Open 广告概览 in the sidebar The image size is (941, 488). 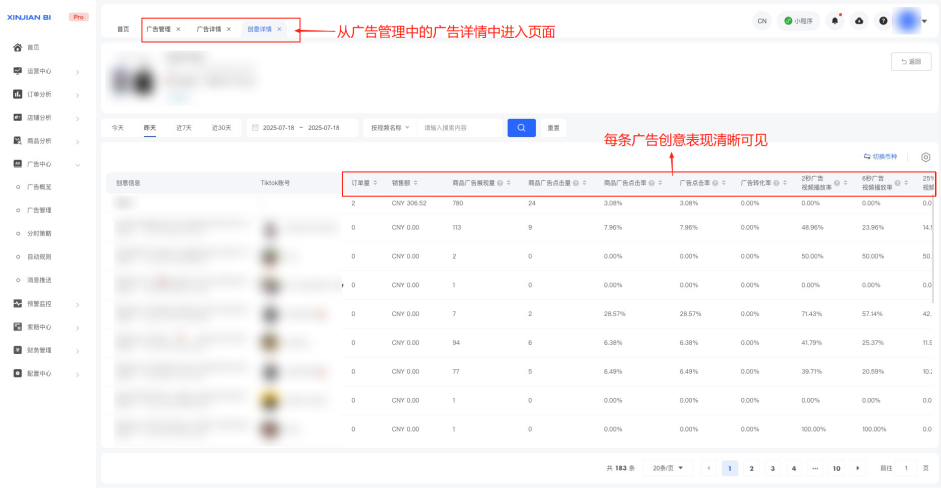39,187
